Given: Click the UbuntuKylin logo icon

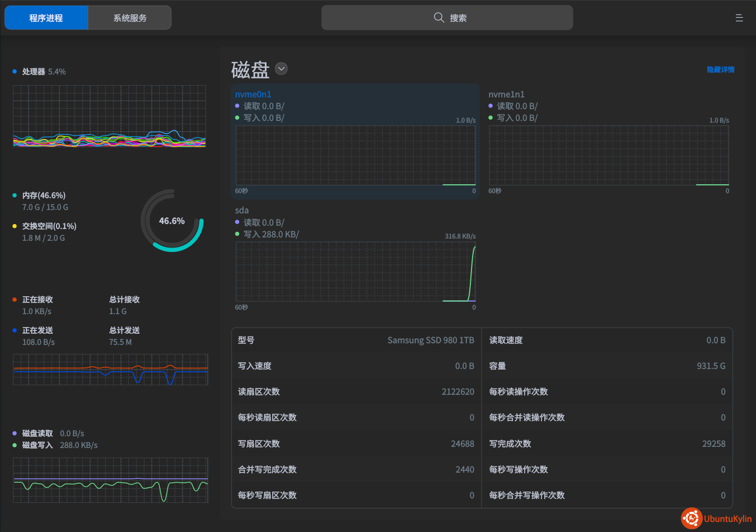Looking at the screenshot, I should pyautogui.click(x=692, y=519).
